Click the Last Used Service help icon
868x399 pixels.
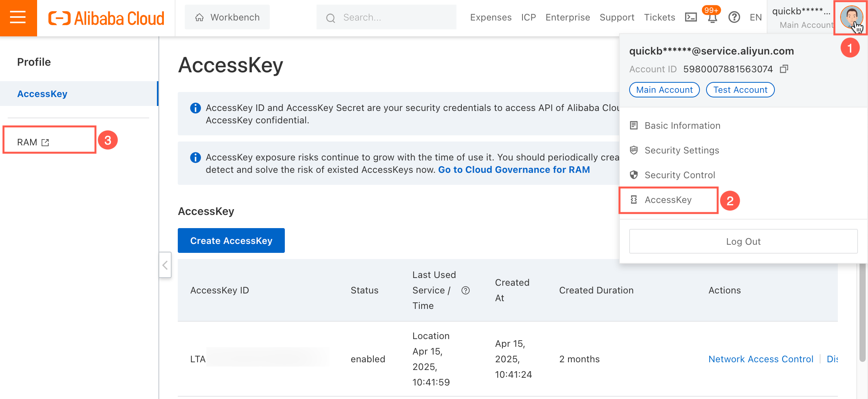466,290
